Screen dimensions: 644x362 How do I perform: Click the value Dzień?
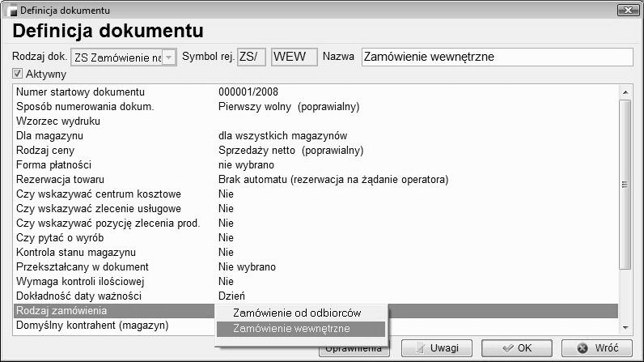(231, 296)
